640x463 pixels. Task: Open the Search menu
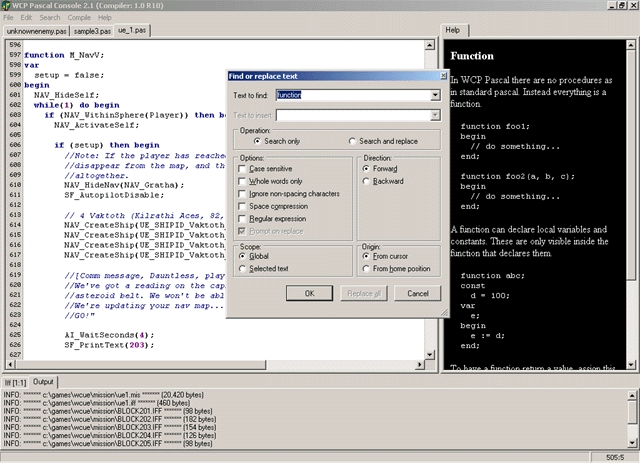point(49,18)
